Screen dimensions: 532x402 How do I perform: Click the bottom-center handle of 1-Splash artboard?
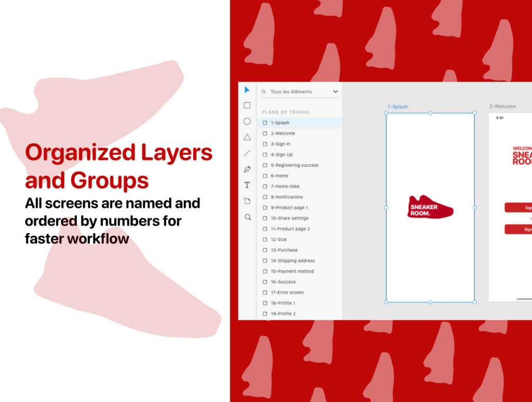[x=430, y=302]
